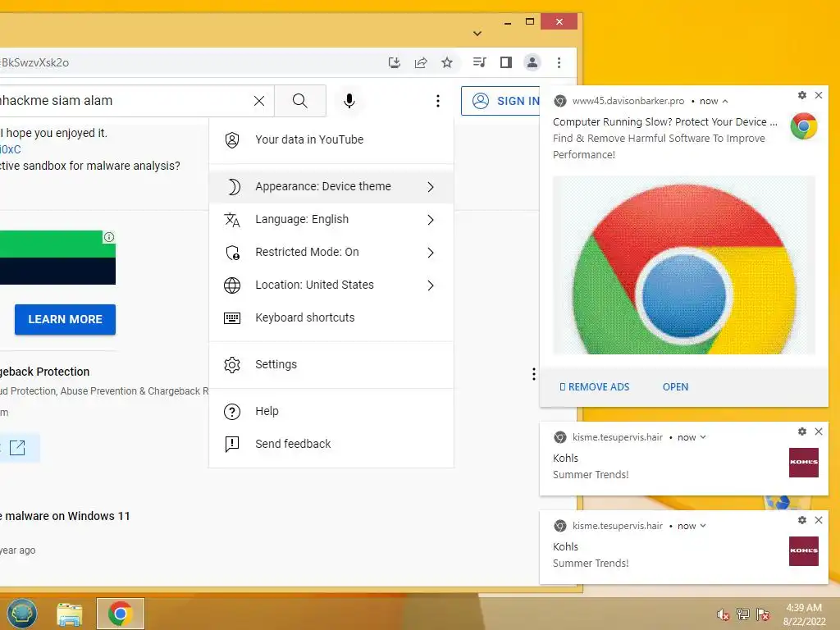Open Restricted Mode: On option

tap(331, 253)
